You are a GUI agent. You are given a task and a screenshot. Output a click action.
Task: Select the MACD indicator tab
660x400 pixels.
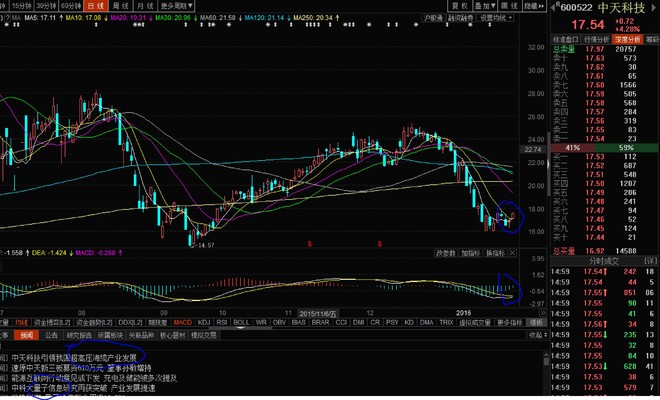point(183,323)
